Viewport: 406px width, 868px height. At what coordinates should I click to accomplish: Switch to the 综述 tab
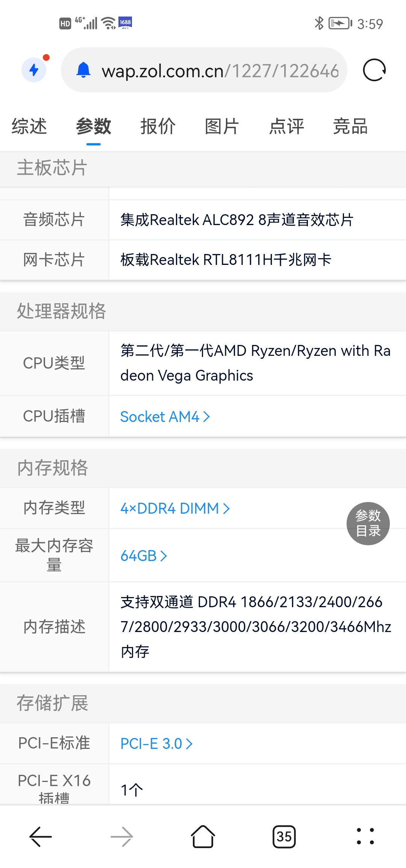click(29, 126)
